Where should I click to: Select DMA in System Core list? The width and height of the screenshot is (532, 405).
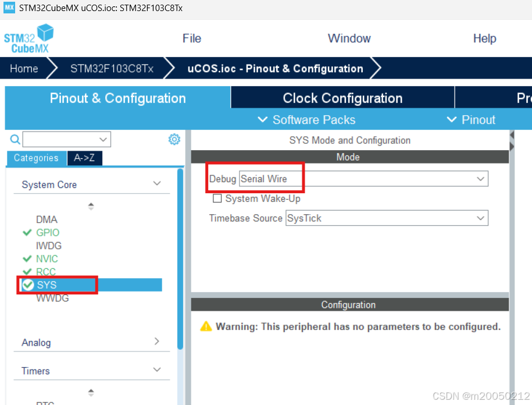pos(47,219)
